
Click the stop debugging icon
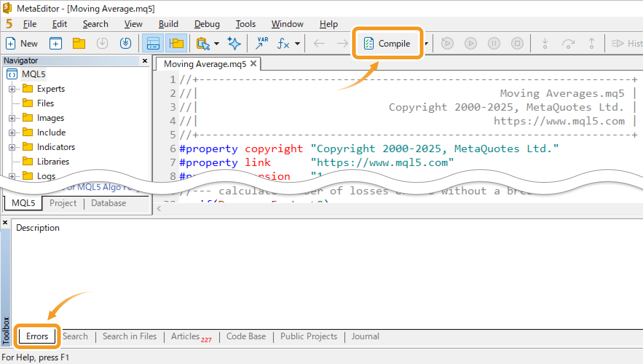[517, 44]
